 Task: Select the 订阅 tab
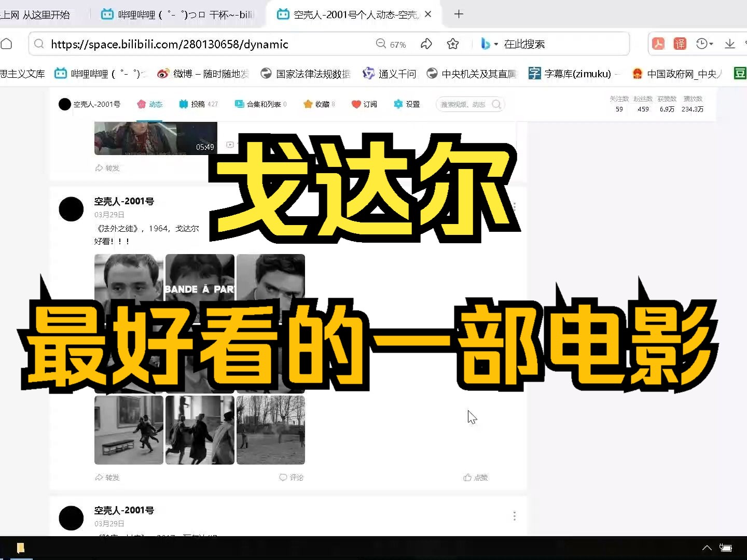[364, 104]
